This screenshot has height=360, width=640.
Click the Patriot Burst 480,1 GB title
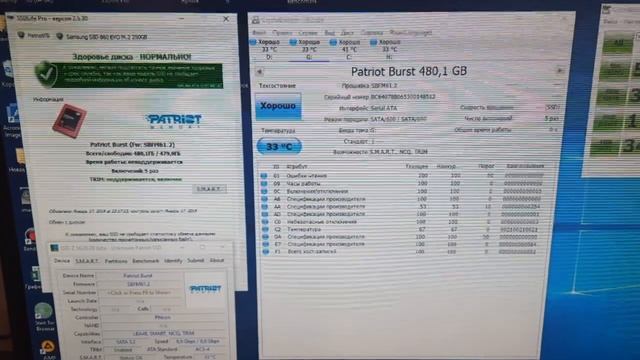[409, 71]
